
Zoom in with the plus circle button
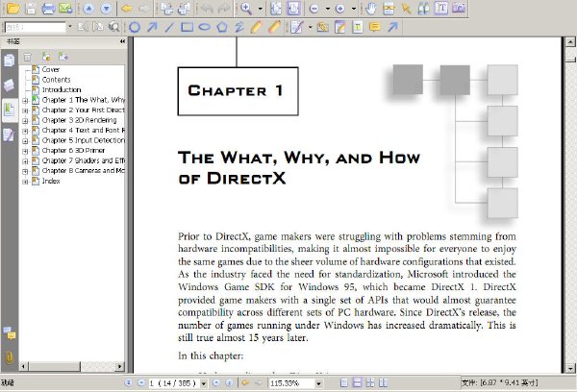(340, 9)
